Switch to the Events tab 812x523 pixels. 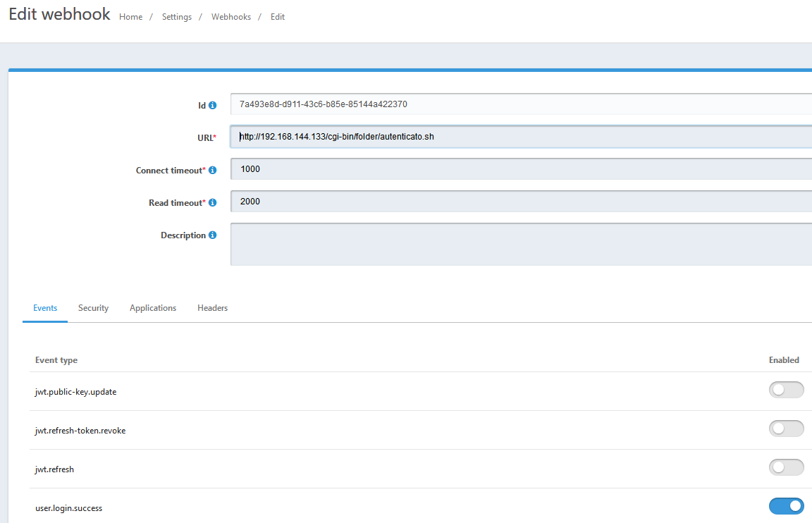tap(45, 308)
